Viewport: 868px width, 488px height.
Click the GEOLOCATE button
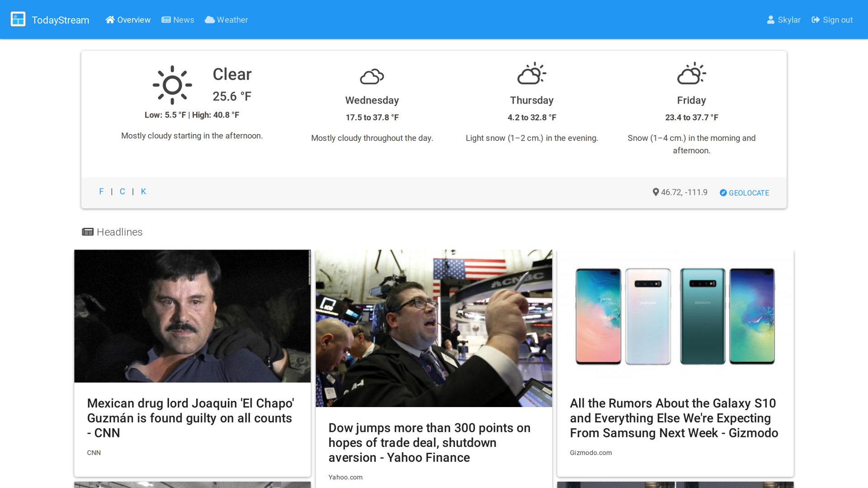pos(744,193)
